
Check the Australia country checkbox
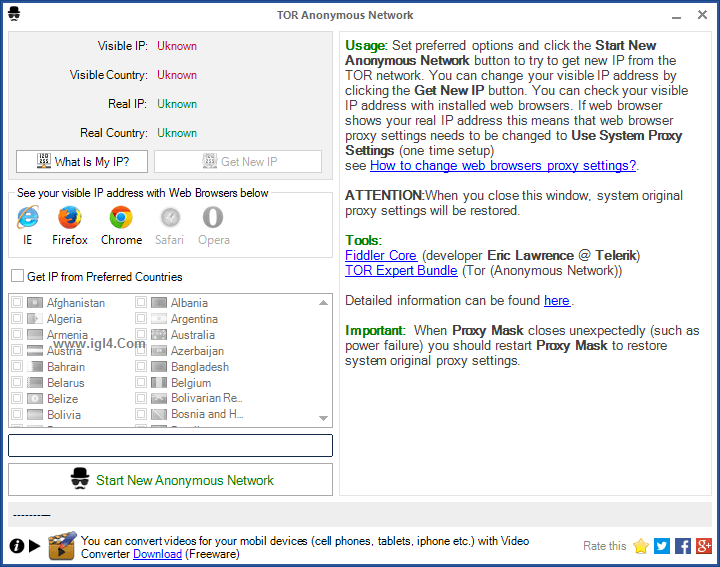pyautogui.click(x=141, y=334)
